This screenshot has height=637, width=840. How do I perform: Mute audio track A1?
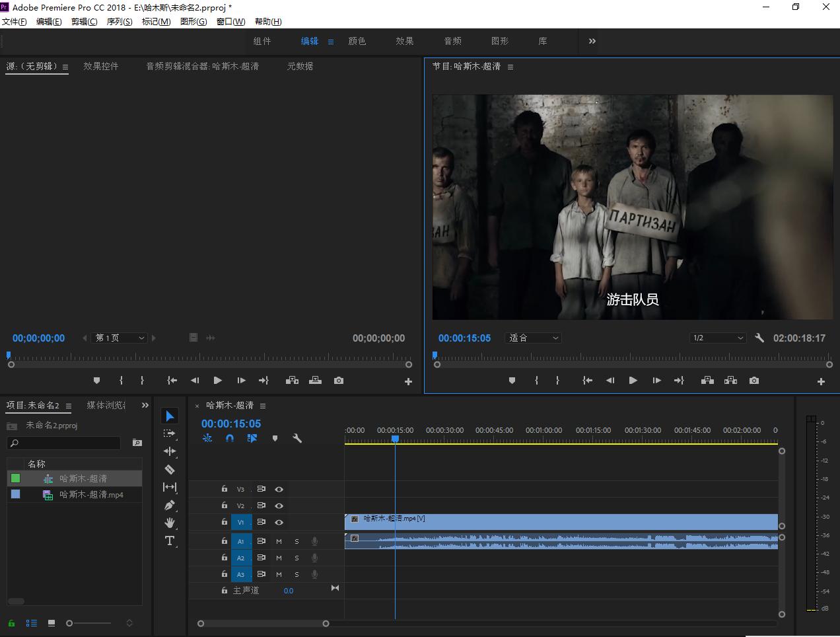[x=279, y=541]
